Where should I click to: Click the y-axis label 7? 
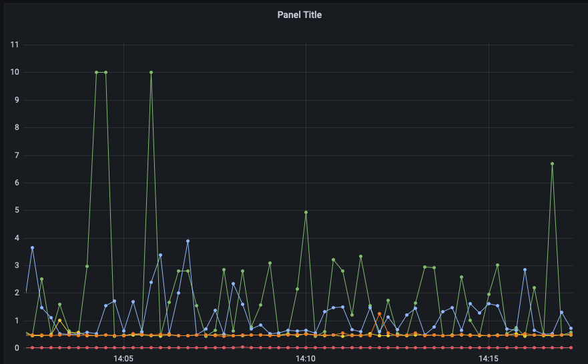click(17, 155)
